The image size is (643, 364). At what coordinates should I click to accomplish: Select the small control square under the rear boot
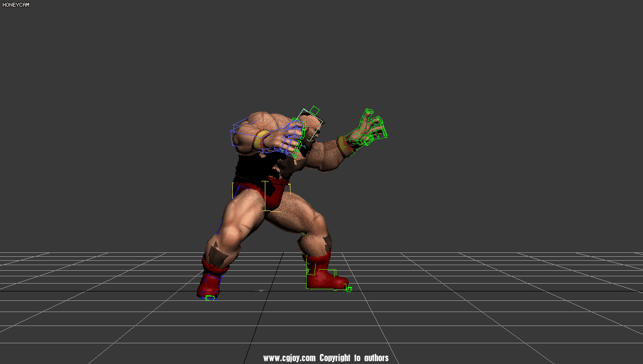click(209, 298)
